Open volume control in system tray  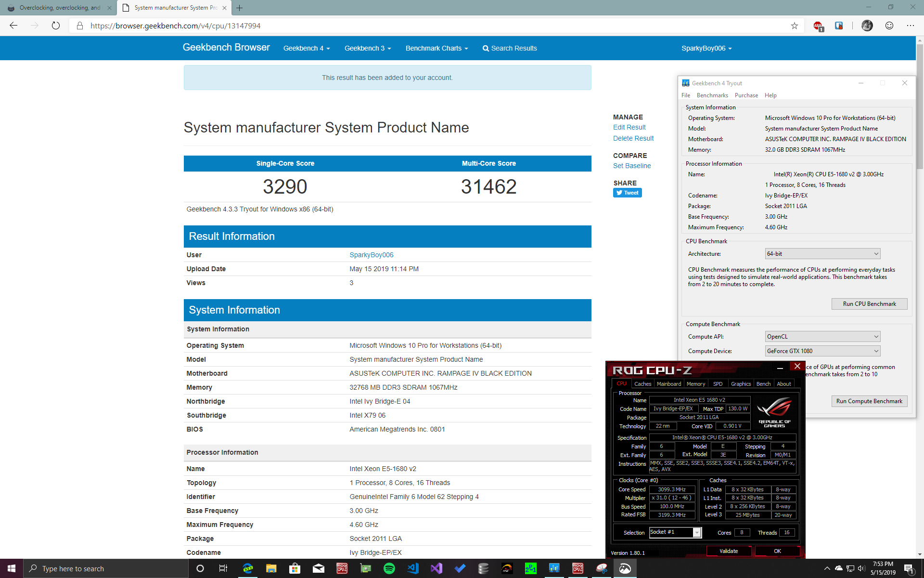pyautogui.click(x=861, y=568)
